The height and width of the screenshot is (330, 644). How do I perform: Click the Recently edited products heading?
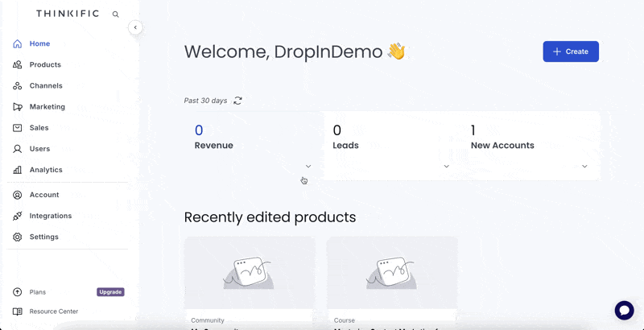pos(270,217)
